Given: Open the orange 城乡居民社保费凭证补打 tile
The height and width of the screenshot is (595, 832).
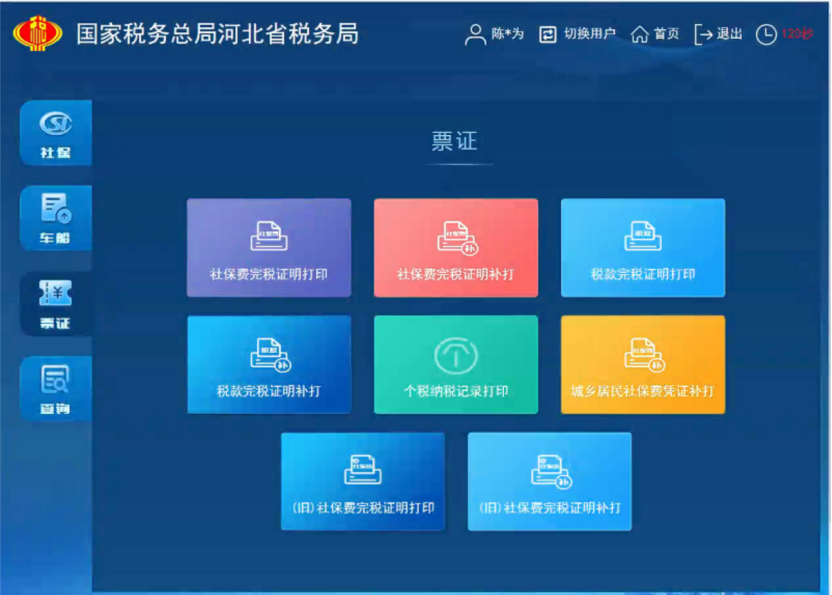Looking at the screenshot, I should click(642, 364).
